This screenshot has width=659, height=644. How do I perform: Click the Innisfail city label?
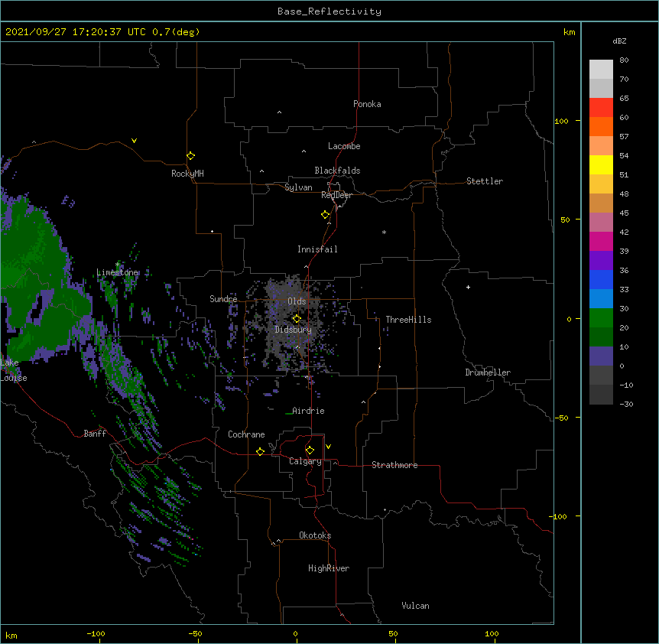point(317,249)
